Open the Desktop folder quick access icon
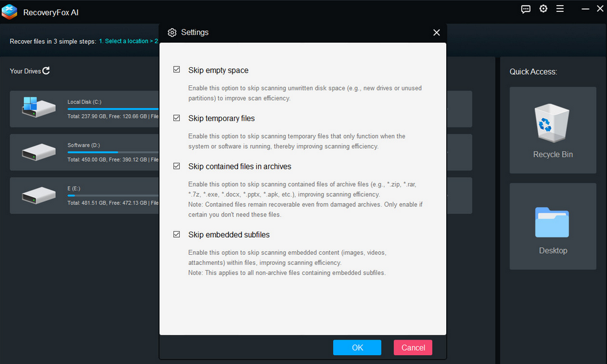Image resolution: width=607 pixels, height=364 pixels. pos(552,222)
